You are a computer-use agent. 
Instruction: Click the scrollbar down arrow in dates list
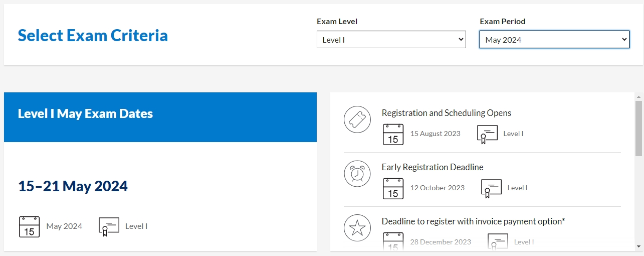coord(638,246)
